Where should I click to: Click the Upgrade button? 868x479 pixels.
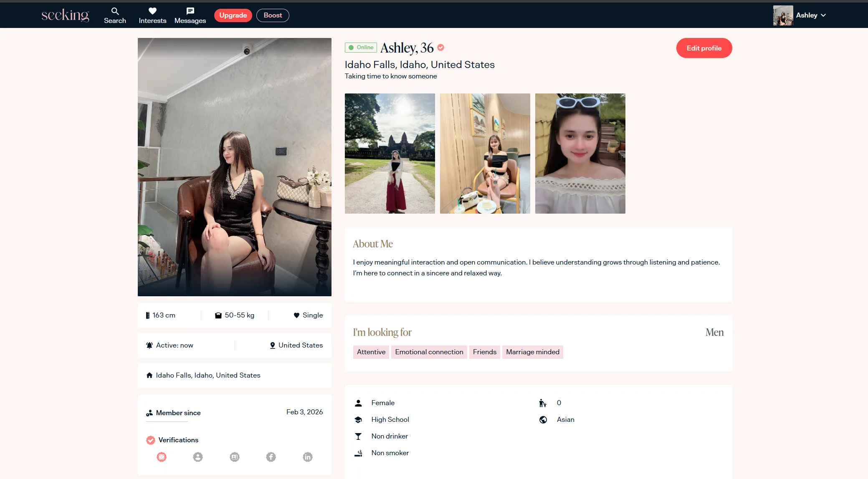pos(233,15)
